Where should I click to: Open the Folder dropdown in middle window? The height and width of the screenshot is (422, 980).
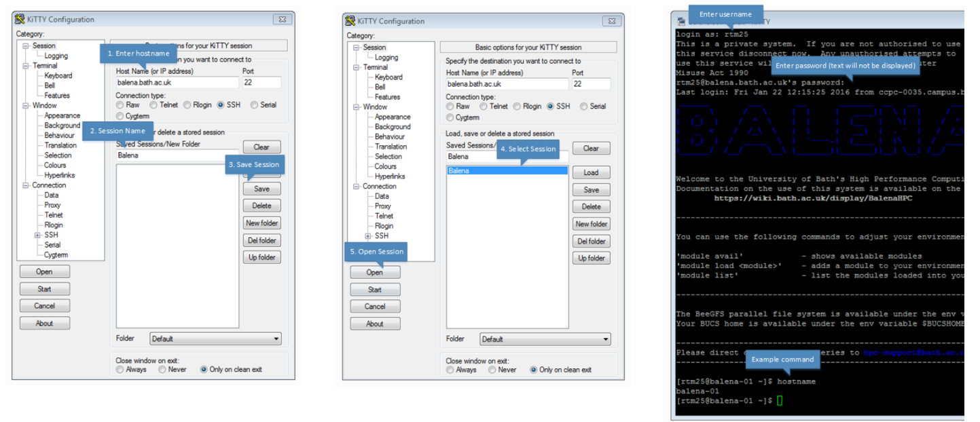tap(545, 339)
